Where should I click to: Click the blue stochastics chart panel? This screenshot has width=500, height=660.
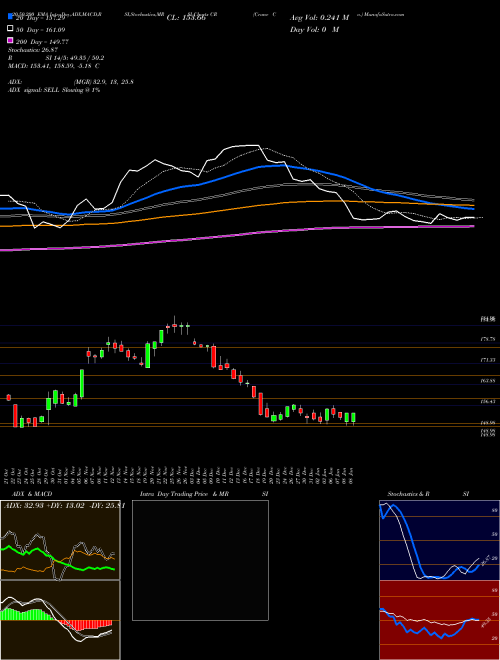click(439, 540)
